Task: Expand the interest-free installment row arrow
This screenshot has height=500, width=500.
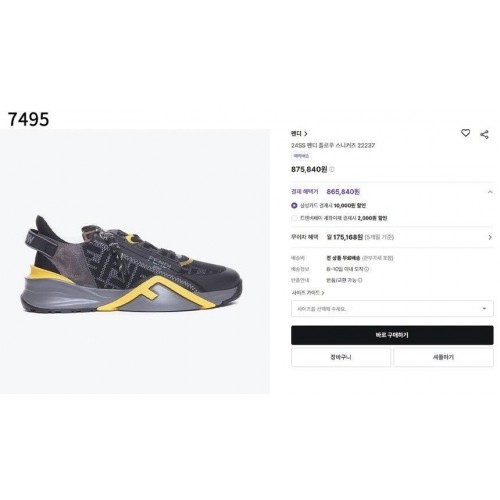Action: tap(490, 237)
